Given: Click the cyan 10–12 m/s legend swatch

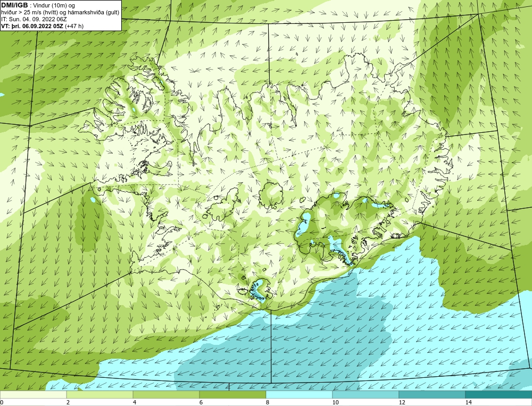Looking at the screenshot, I should (x=365, y=394).
